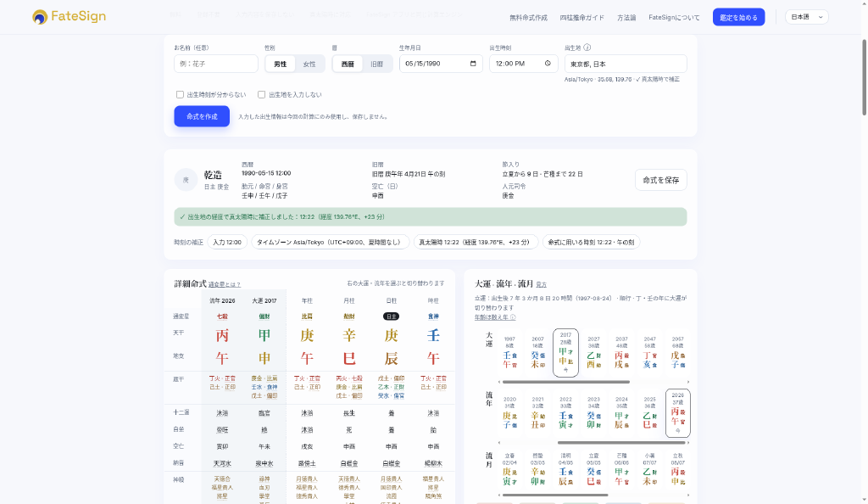Image resolution: width=868 pixels, height=504 pixels.
Task: Choose the 旧暦 calendar option
Action: pos(377,64)
